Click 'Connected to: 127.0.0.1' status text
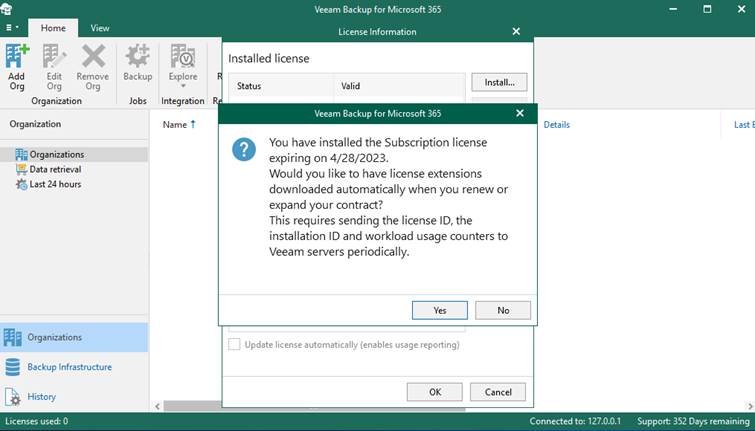755x431 pixels. pos(575,421)
